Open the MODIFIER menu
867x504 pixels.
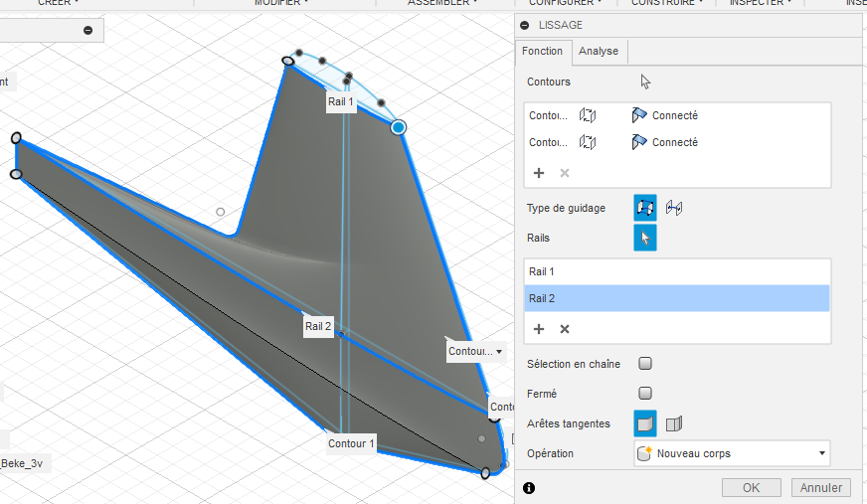(281, 3)
